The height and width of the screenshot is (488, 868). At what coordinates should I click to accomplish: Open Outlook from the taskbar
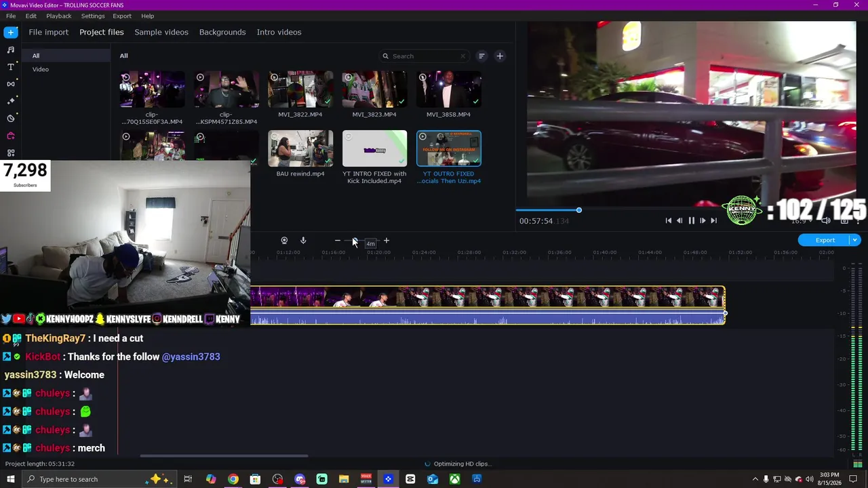click(433, 479)
